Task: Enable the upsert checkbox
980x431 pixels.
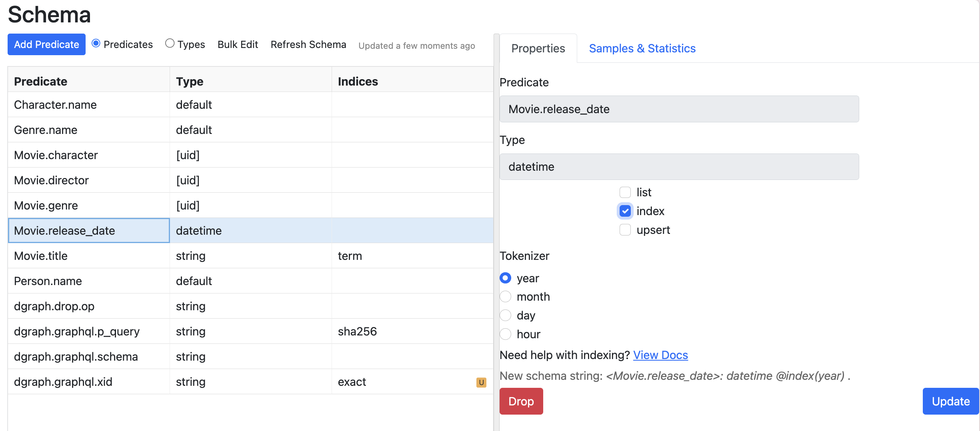Action: tap(624, 230)
